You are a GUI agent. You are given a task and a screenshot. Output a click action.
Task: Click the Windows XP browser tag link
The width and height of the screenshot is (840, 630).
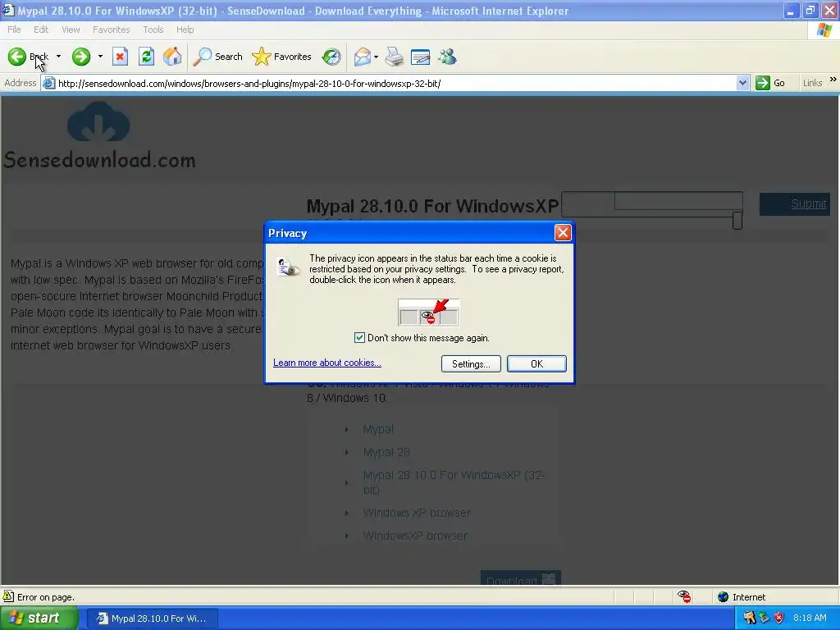(x=416, y=513)
